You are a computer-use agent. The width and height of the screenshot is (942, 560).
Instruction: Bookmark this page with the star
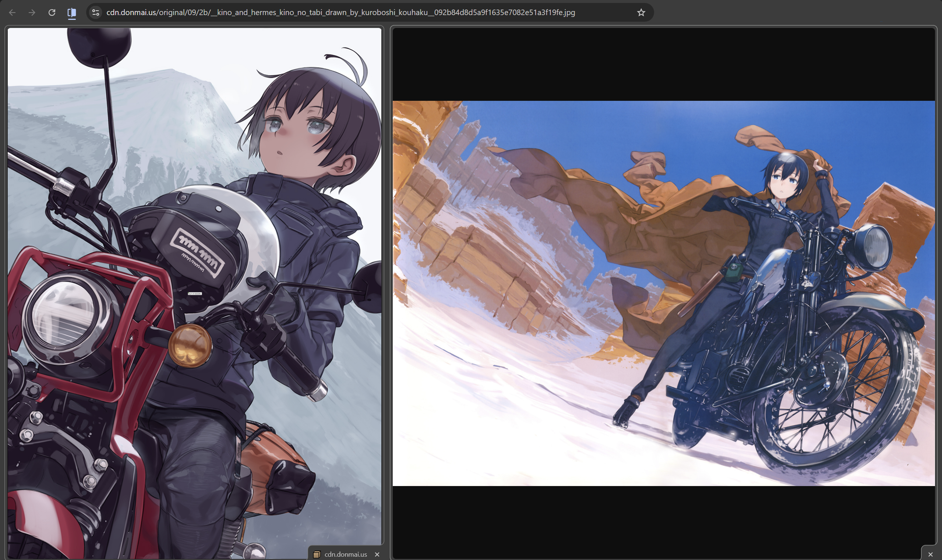click(641, 13)
